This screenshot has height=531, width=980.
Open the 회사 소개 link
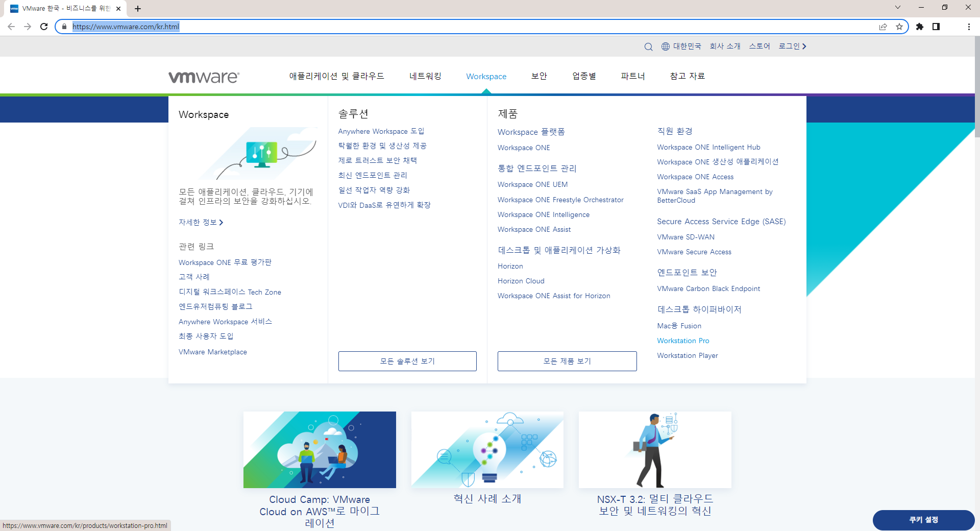(725, 46)
